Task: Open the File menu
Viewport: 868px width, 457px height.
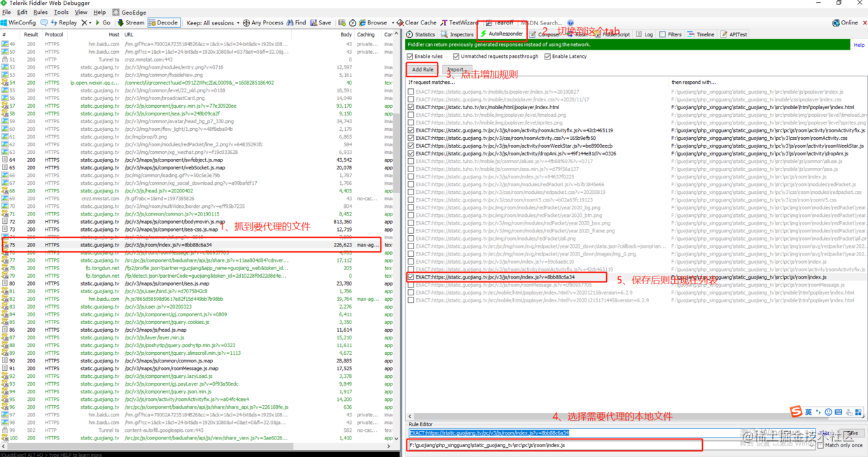Action: 6,12
